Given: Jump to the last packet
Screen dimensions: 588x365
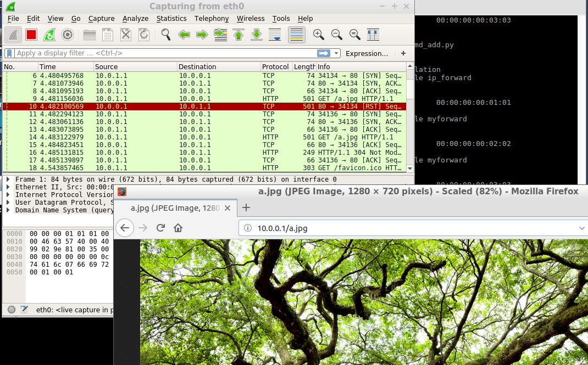Looking at the screenshot, I should [257, 35].
